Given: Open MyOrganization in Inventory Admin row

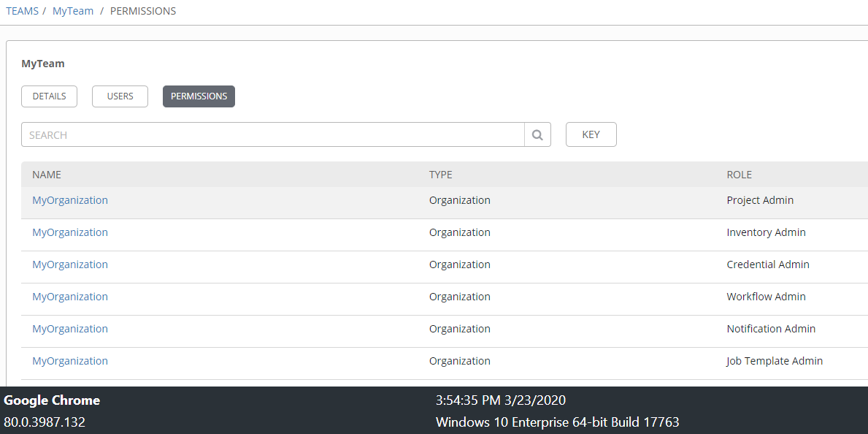Looking at the screenshot, I should point(70,232).
